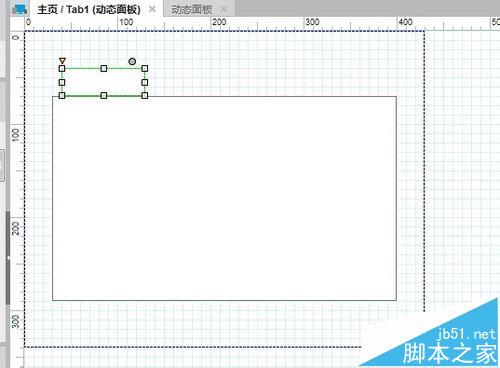Grab the top-left resize handle of selected widget
The width and height of the screenshot is (500, 368).
coord(62,69)
